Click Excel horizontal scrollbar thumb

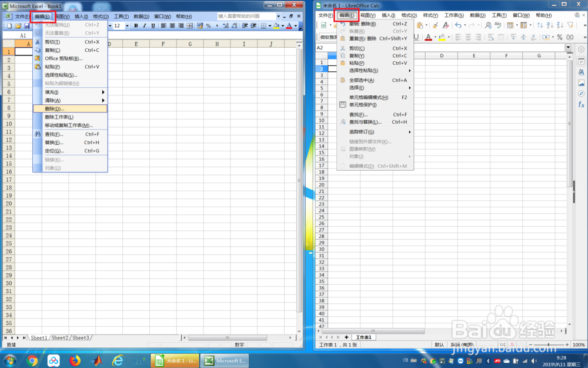click(227, 337)
